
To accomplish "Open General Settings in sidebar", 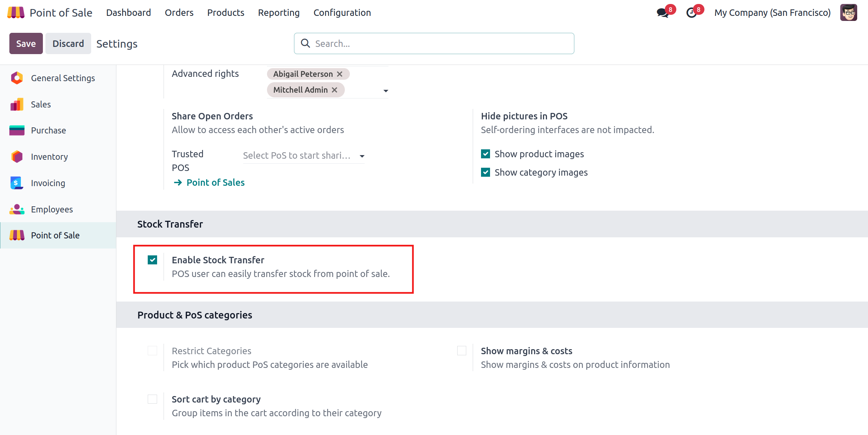I will [x=63, y=78].
